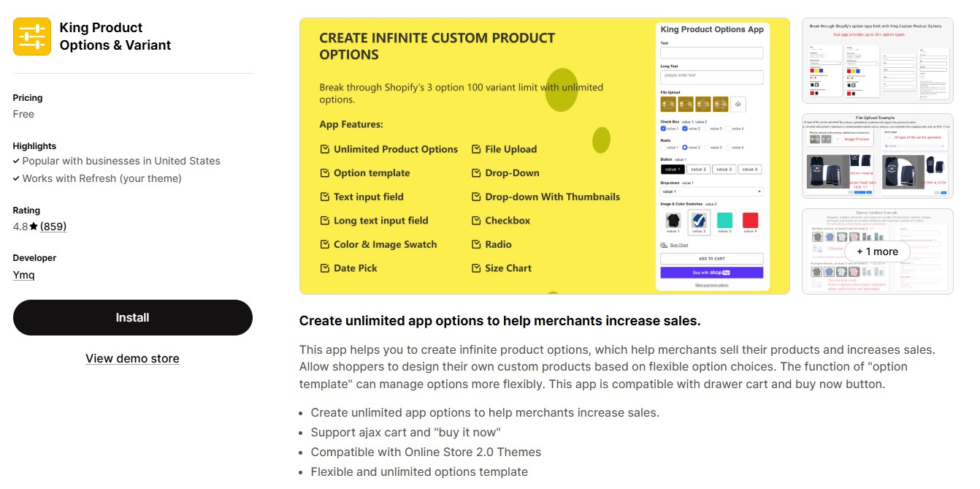980x489 pixels.
Task: Click the King Product Options app icon
Action: click(32, 37)
